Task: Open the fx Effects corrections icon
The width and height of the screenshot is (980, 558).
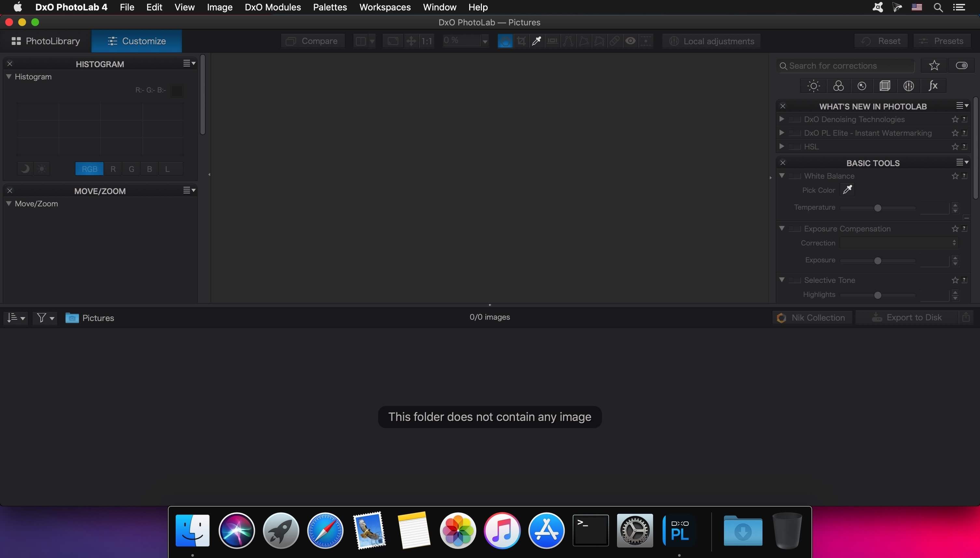Action: [x=933, y=86]
